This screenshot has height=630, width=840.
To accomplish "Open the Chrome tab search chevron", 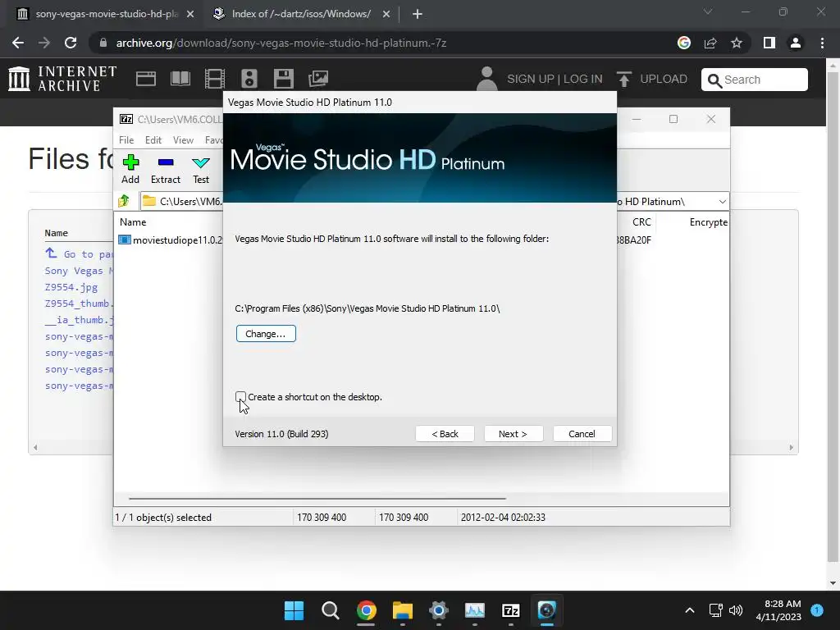I will (x=708, y=11).
